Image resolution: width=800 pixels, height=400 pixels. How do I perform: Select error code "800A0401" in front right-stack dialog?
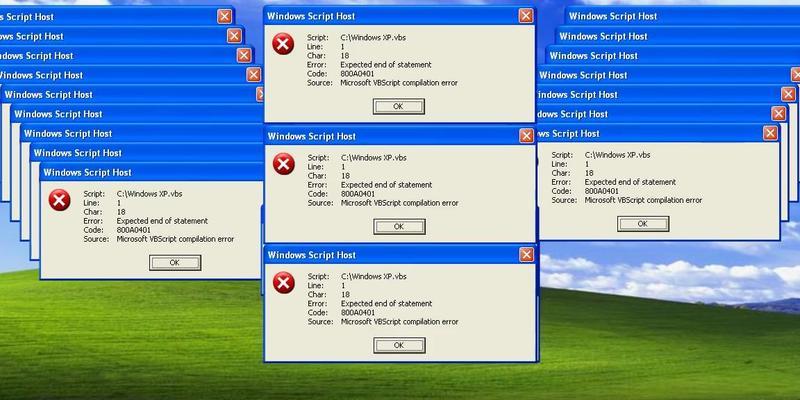602,191
